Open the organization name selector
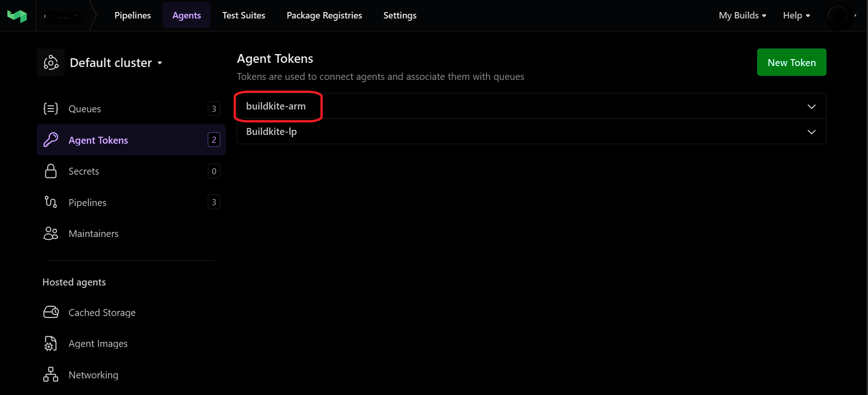 (x=62, y=16)
